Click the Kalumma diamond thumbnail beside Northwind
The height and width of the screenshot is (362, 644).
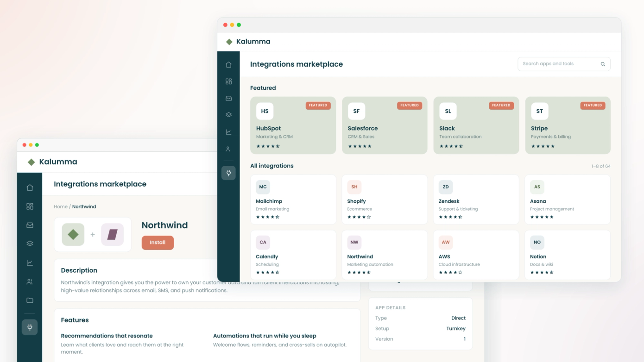click(73, 235)
